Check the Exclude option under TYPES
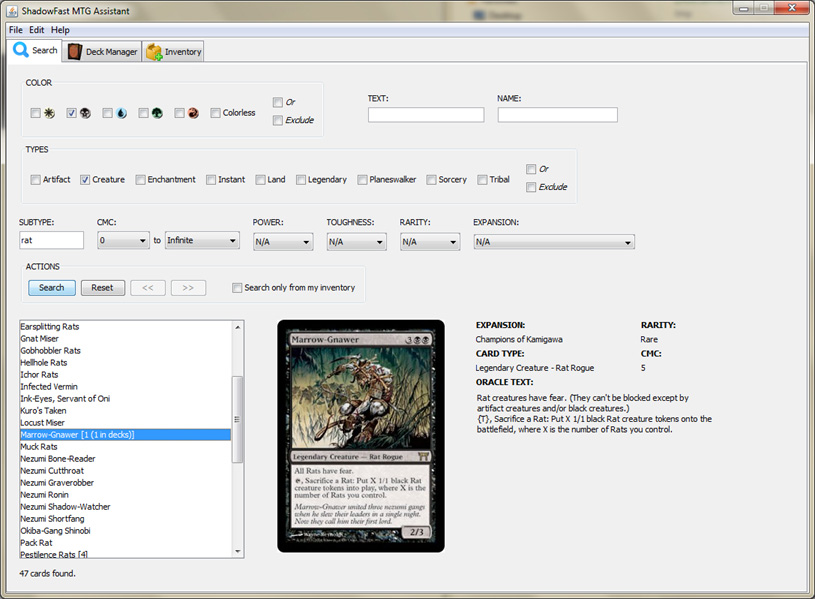The height and width of the screenshot is (599, 815). (531, 187)
